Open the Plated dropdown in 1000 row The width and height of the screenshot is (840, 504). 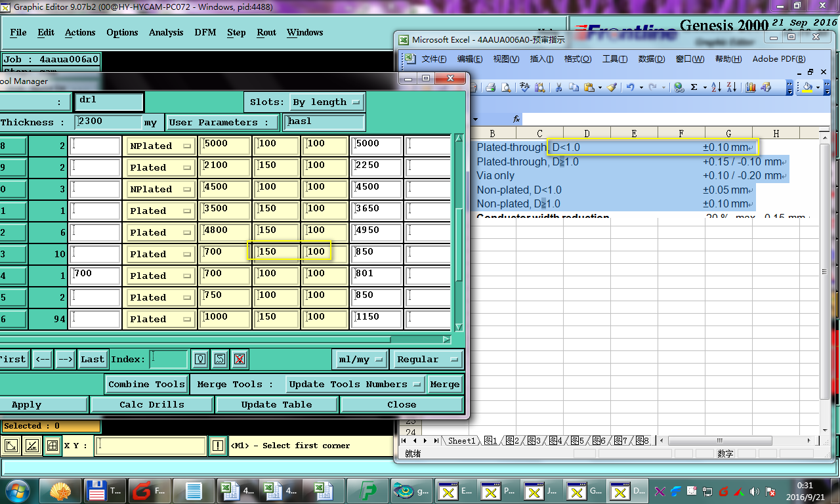(161, 319)
